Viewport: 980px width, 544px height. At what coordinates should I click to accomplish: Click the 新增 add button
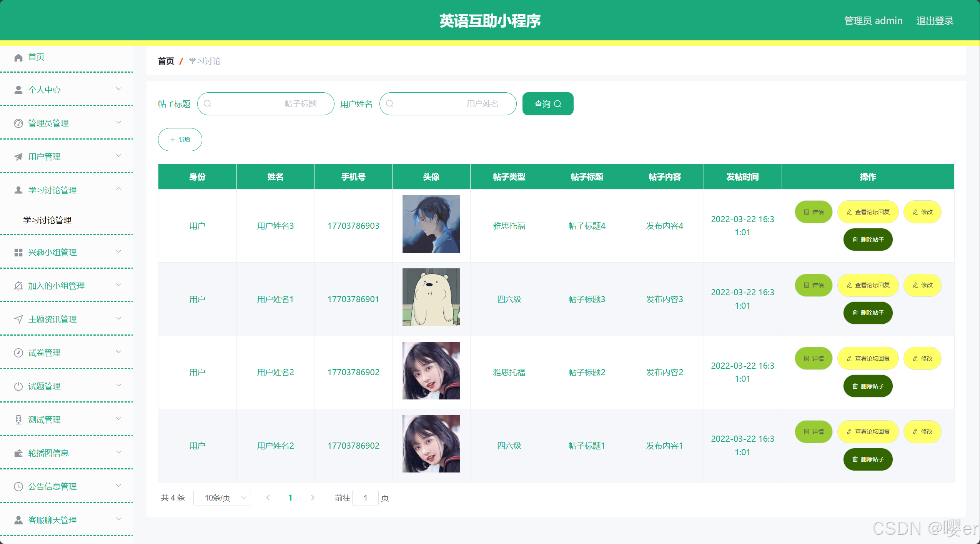click(180, 140)
